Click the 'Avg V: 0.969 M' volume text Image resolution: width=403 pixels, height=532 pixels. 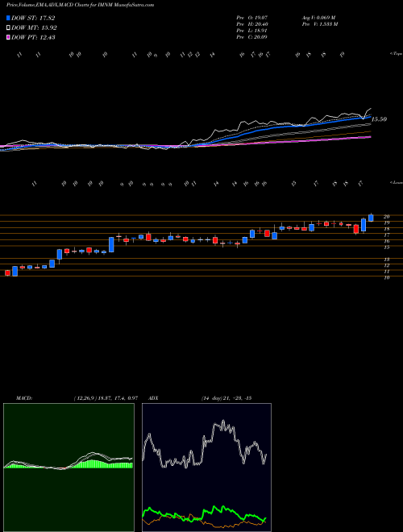(x=319, y=17)
